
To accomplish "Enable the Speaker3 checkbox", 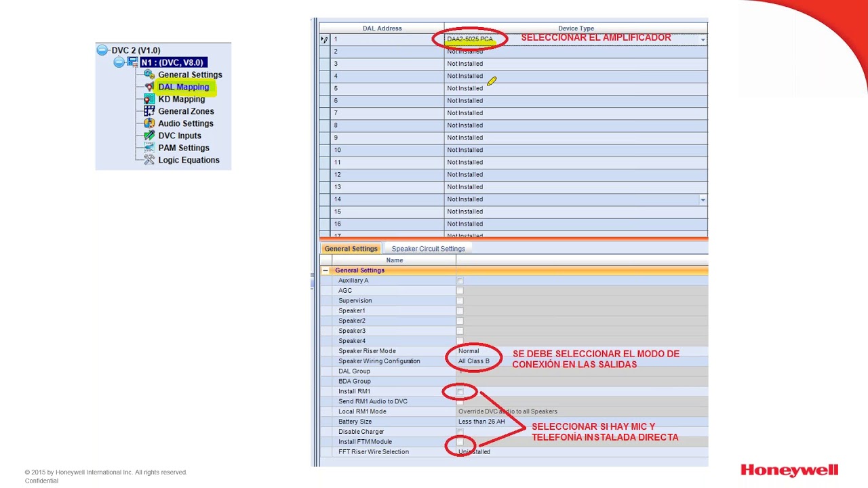I will coord(460,331).
